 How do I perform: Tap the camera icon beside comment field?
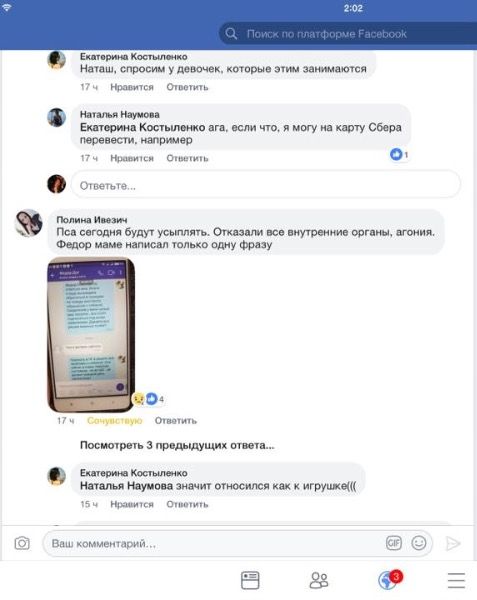22,543
